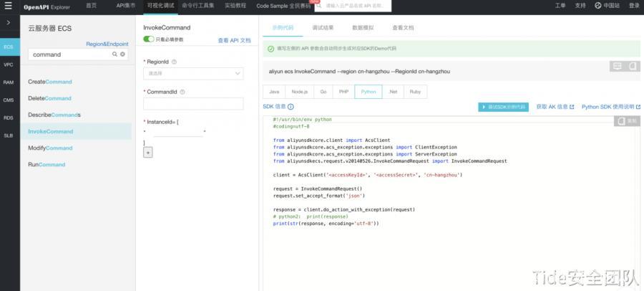Open the 命令行工具集 menu item
The height and width of the screenshot is (291, 644).
pos(198,6)
